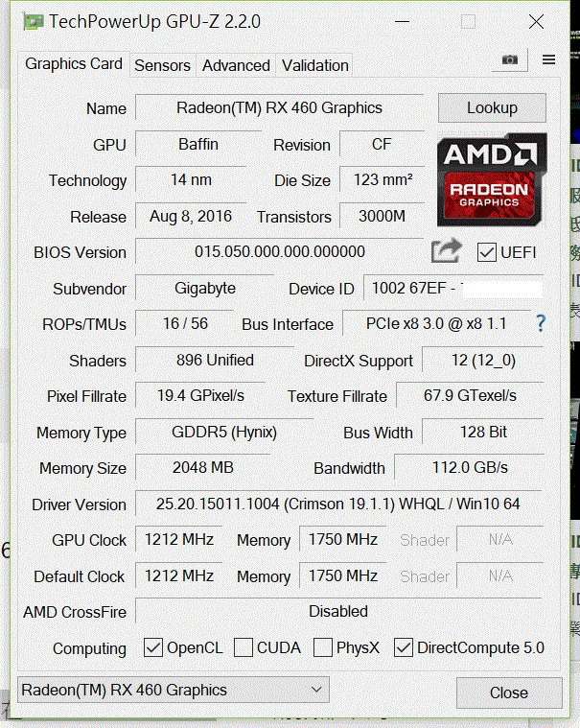Click the Default Clock row Shader N/A field
The height and width of the screenshot is (728, 580).
click(500, 575)
